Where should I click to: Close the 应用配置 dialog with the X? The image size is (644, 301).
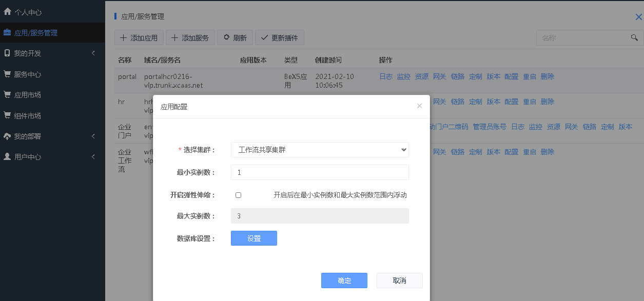point(419,106)
